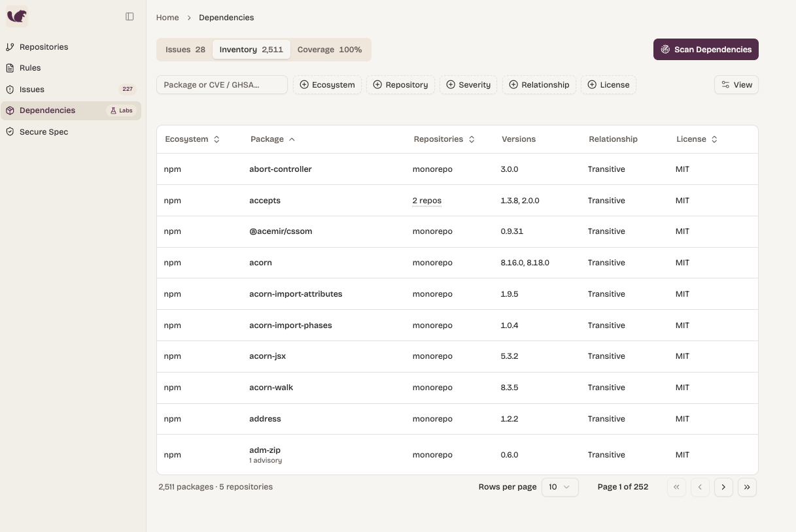This screenshot has width=796, height=532.
Task: Click the Repositories branch icon
Action: click(x=10, y=47)
